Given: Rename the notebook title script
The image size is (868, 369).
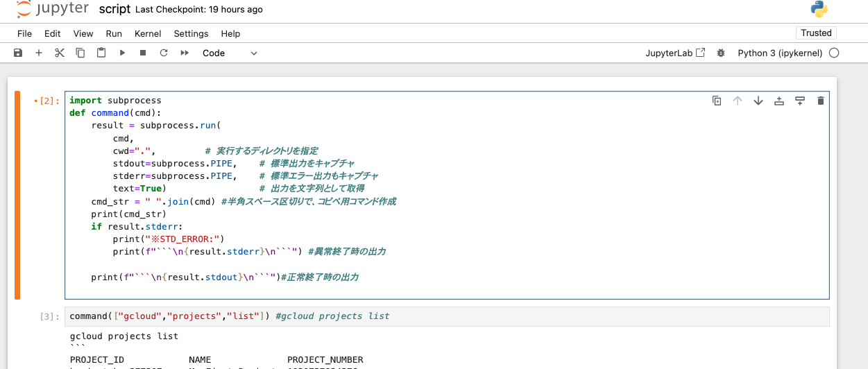Looking at the screenshot, I should (114, 10).
